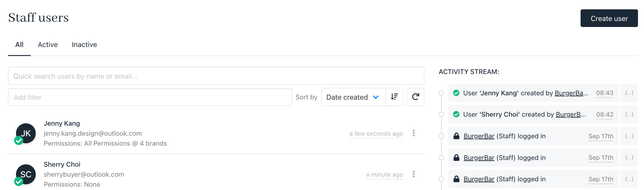Switch to the Inactive tab
644x190 pixels.
(x=84, y=45)
